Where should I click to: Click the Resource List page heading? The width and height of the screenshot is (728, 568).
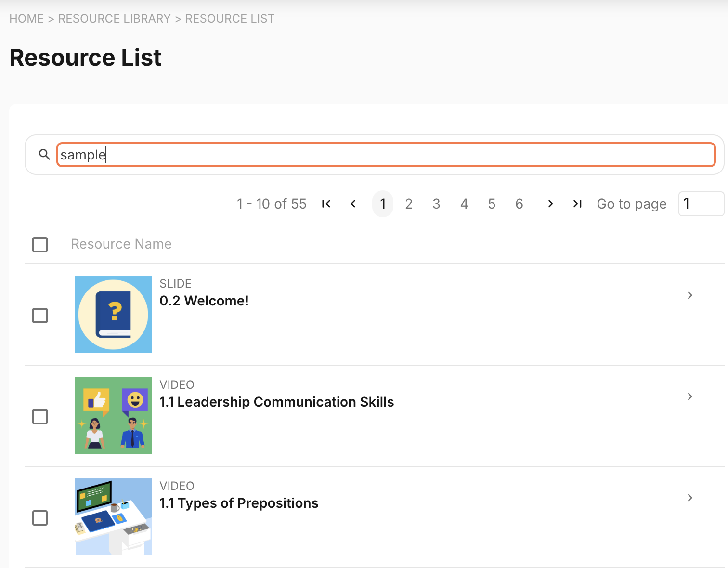click(x=85, y=57)
